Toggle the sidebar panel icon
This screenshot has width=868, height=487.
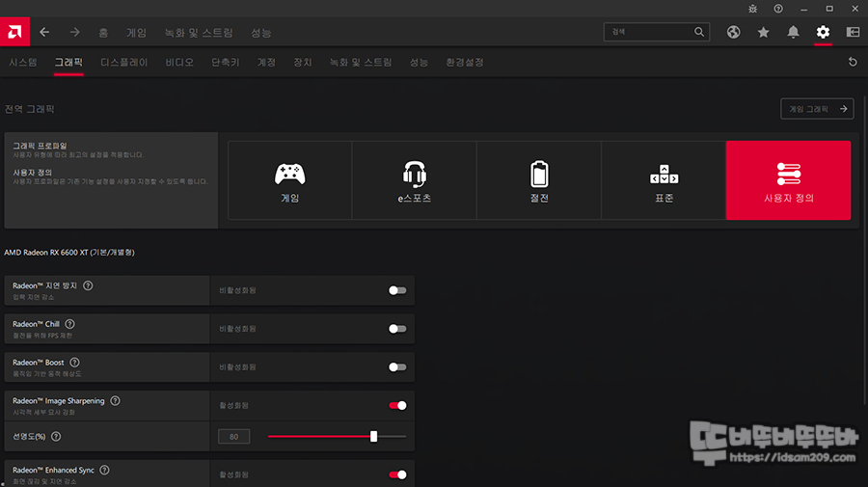854,32
